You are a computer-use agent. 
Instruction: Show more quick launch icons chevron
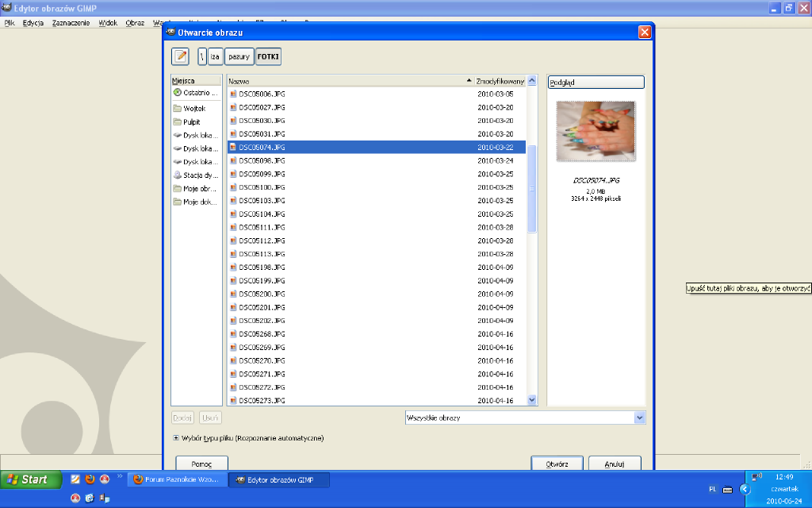(121, 476)
